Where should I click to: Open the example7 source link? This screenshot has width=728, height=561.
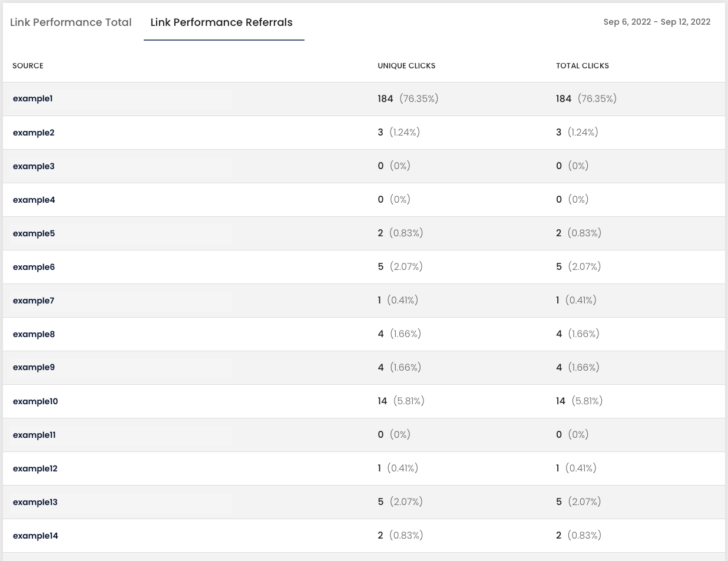[34, 301]
